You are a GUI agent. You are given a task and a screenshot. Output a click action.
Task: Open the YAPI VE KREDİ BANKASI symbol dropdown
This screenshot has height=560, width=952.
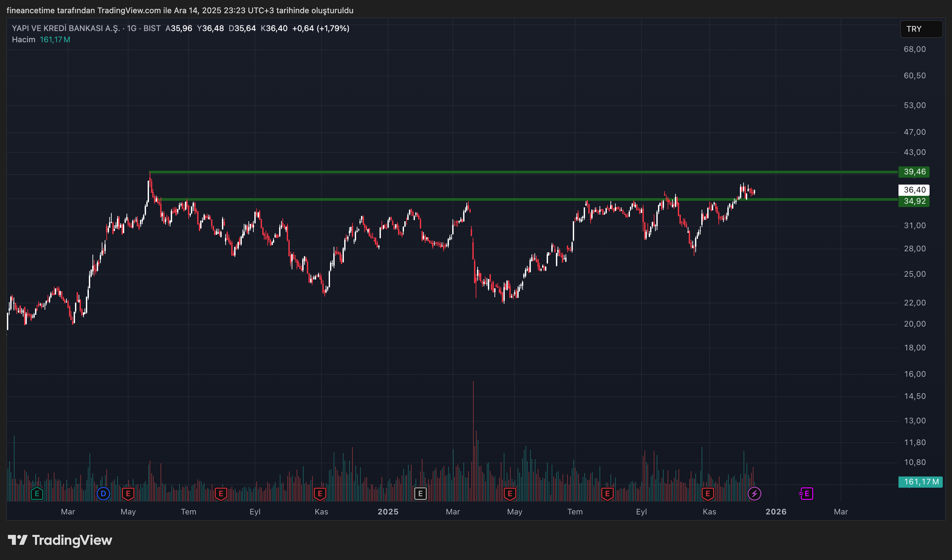[x=66, y=28]
